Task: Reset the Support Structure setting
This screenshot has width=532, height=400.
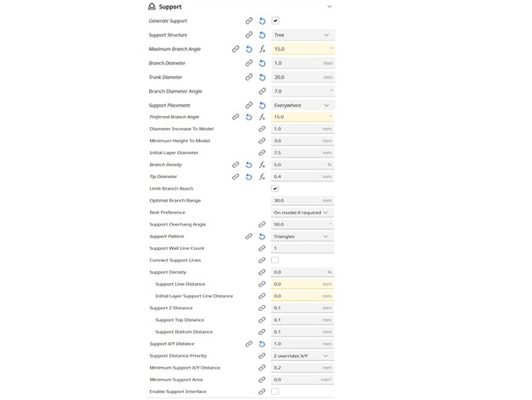Action: click(x=263, y=35)
